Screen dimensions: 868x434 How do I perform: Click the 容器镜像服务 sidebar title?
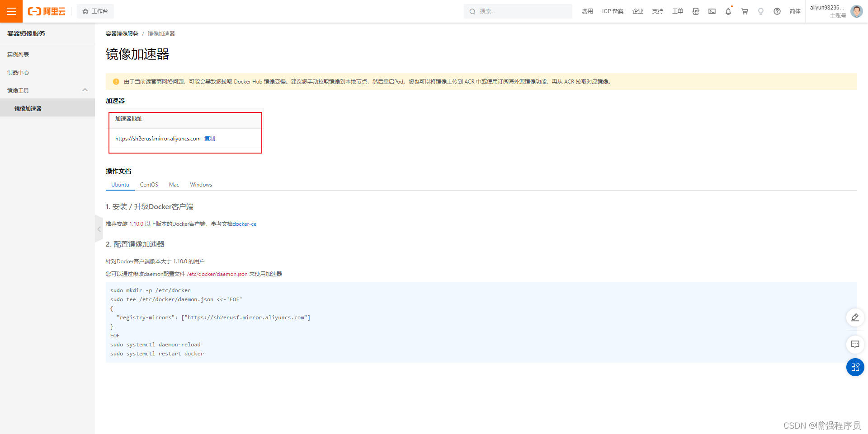26,33
